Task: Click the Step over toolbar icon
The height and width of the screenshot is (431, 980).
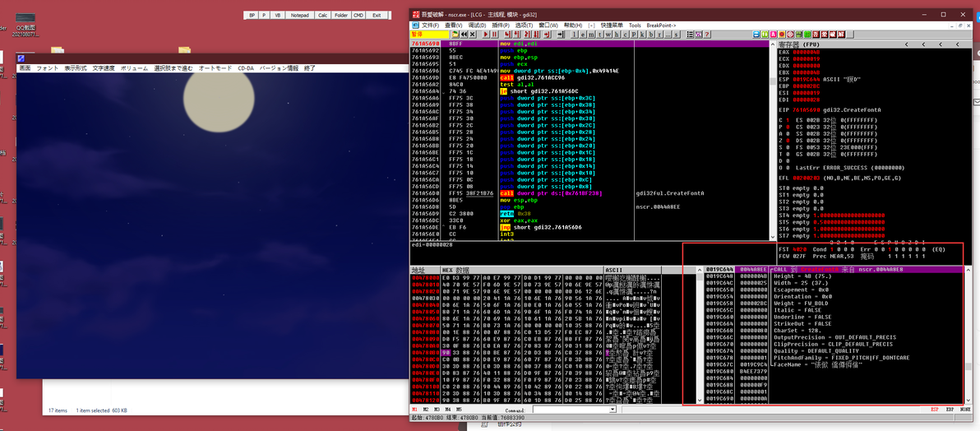Action: pos(516,34)
